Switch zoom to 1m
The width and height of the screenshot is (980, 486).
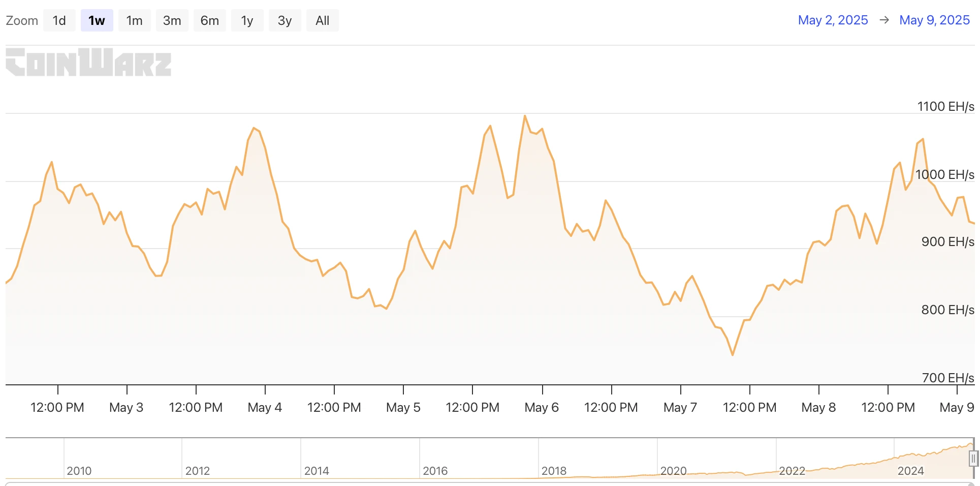pos(134,21)
